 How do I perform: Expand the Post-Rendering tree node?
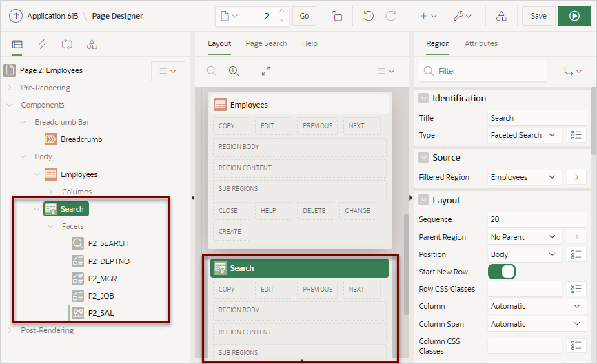[x=10, y=330]
